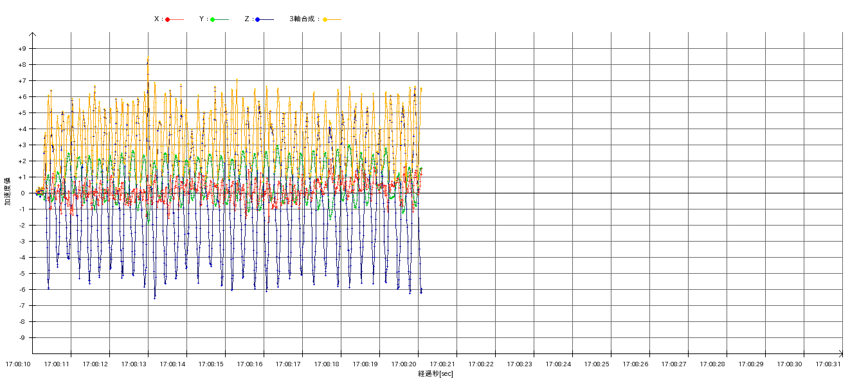868x392 pixels.
Task: Select the 17:08:31 time tick label
Action: click(828, 364)
